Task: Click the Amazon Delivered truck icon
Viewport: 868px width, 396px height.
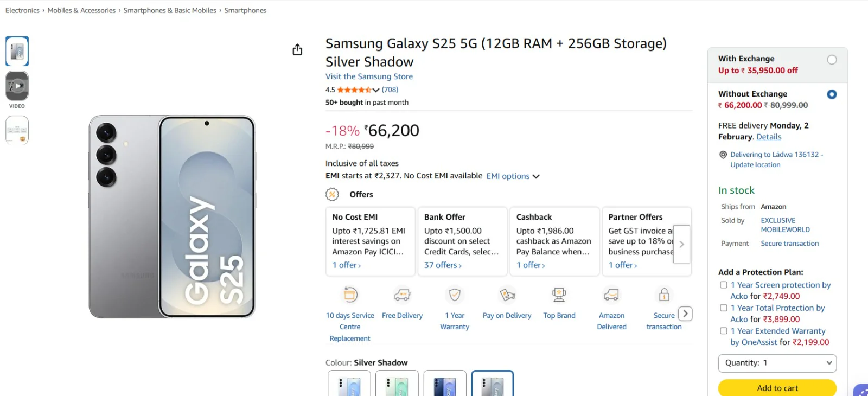Action: pyautogui.click(x=611, y=295)
